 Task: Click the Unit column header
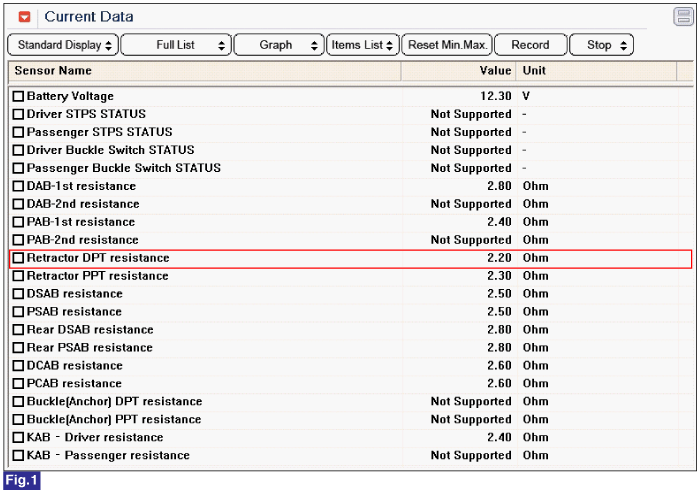pos(596,71)
